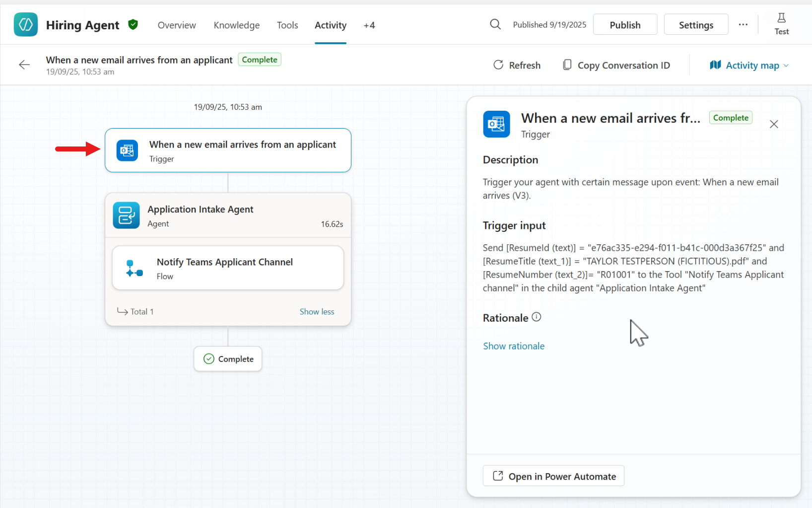Open search with the magnifier icon

point(495,24)
